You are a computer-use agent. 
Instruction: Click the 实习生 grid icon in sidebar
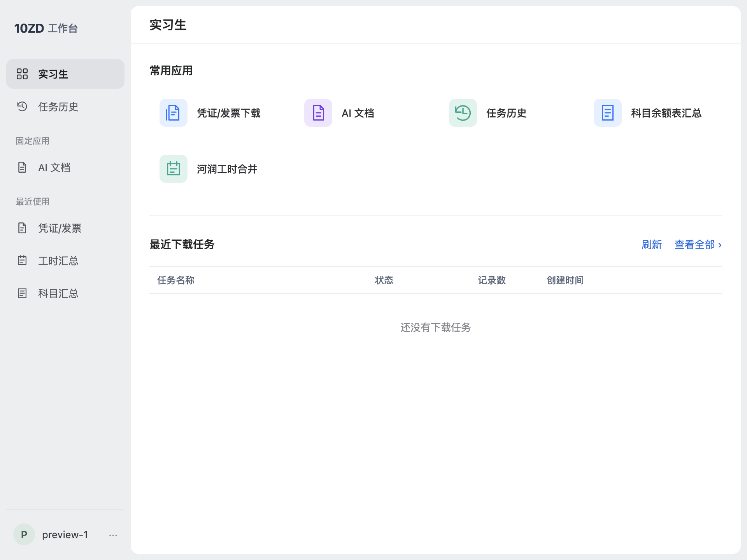tap(22, 74)
